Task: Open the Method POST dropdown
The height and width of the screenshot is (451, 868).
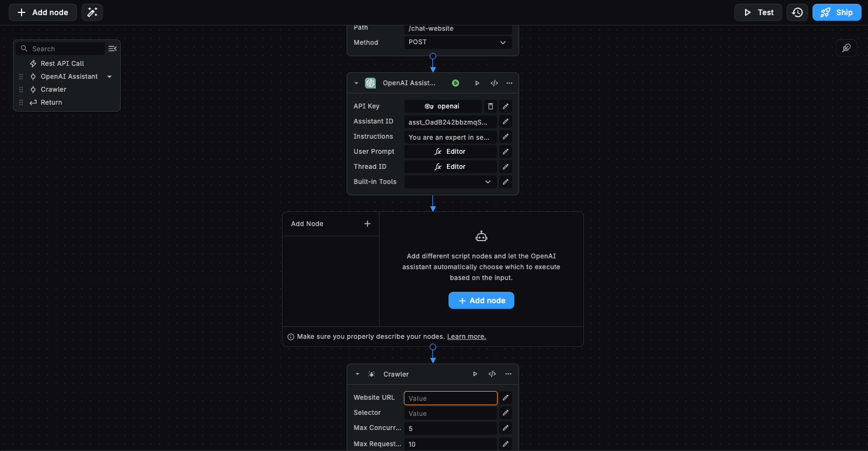Action: click(x=458, y=42)
